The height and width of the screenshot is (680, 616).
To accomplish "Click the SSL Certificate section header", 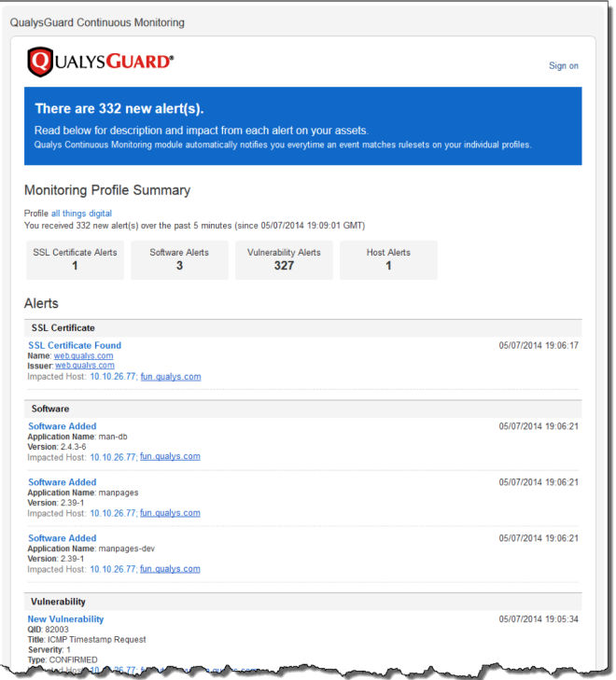I will pos(302,328).
